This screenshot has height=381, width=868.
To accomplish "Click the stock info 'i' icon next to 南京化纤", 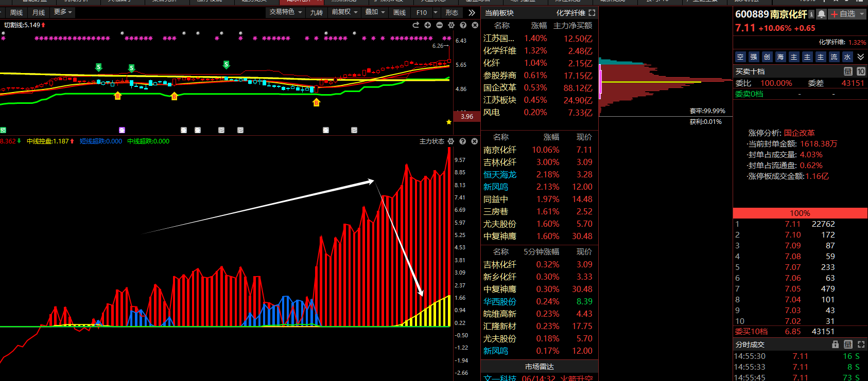I will [811, 14].
